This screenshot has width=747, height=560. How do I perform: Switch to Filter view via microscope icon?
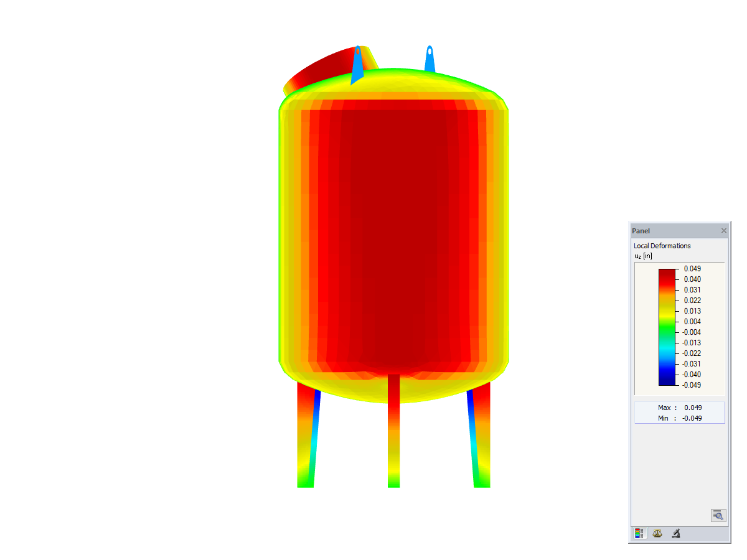675,533
